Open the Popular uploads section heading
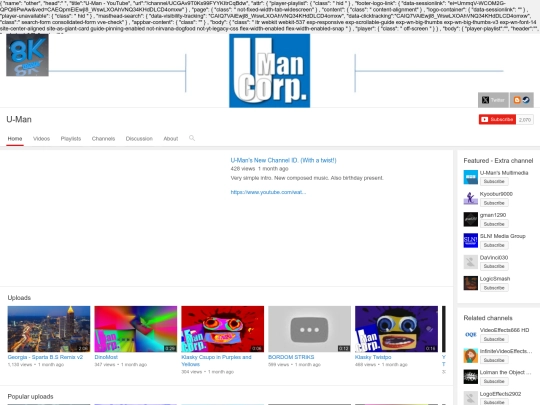 [x=30, y=396]
